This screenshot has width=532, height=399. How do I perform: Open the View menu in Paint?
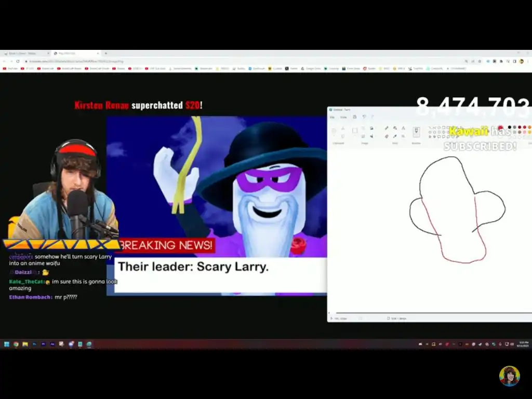click(343, 117)
